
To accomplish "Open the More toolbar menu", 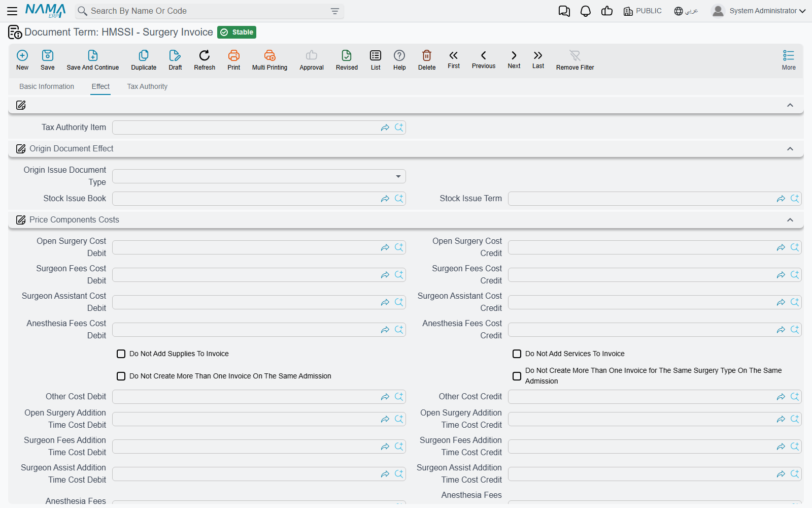I will point(789,60).
